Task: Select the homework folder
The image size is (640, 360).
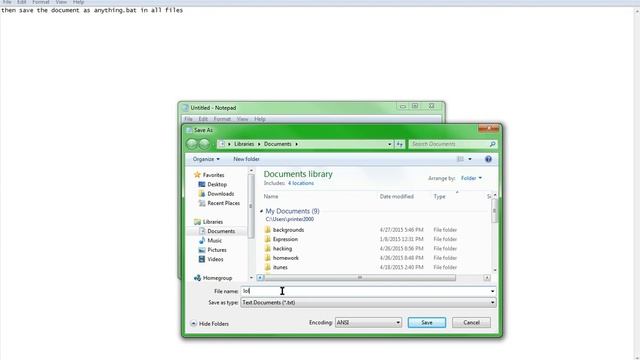Action: click(x=285, y=258)
